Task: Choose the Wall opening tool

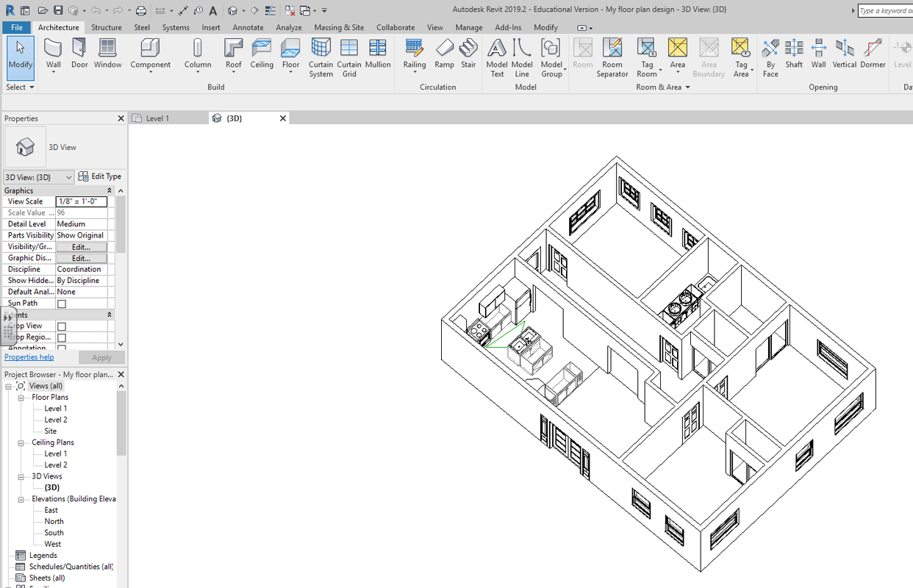Action: pyautogui.click(x=819, y=54)
